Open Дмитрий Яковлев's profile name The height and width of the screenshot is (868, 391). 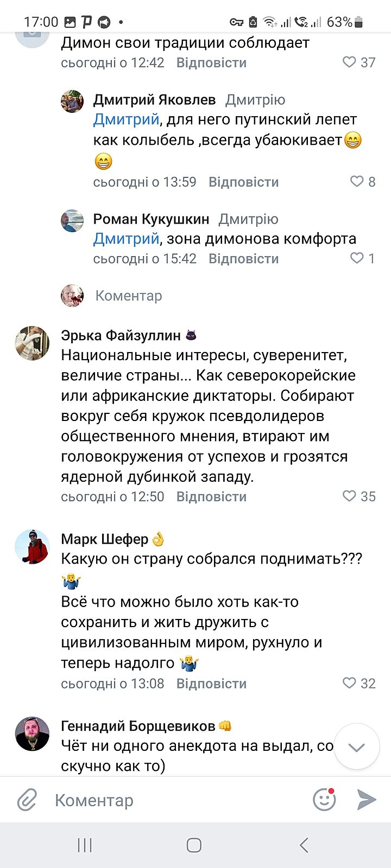pos(154,100)
